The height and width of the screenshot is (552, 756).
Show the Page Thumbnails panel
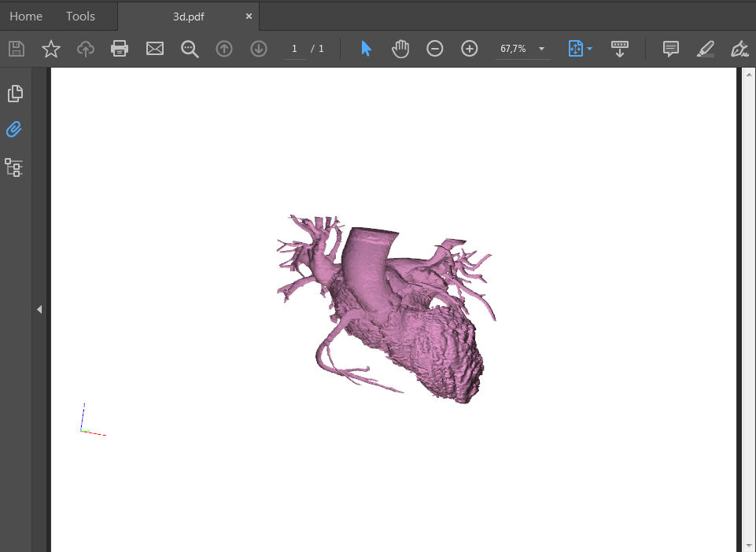point(14,93)
